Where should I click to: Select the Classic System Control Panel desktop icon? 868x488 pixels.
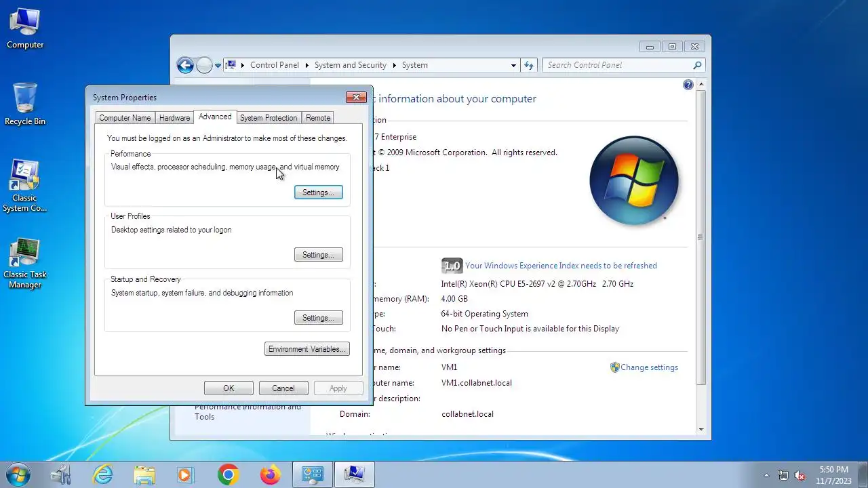pos(25,186)
